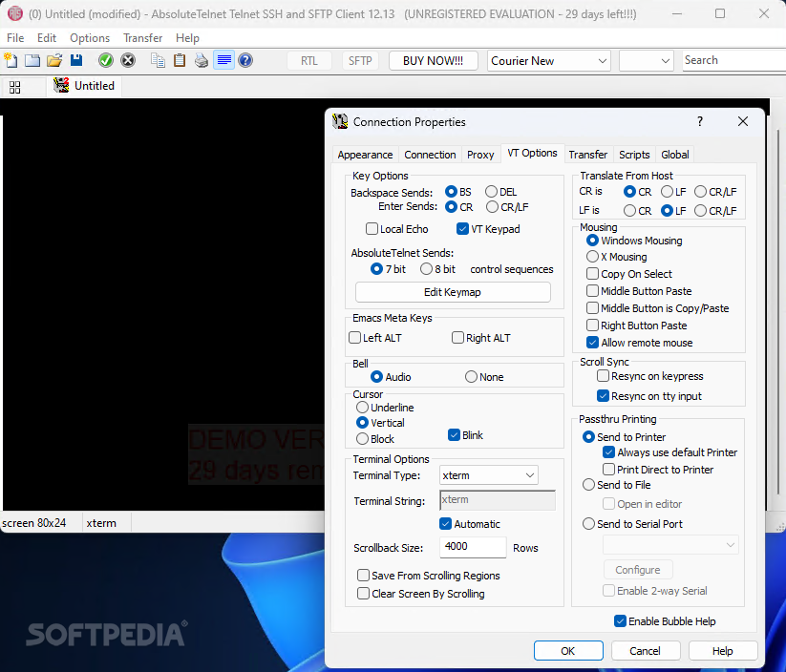The image size is (786, 672).
Task: Switch to the Appearance tab
Action: pos(365,155)
